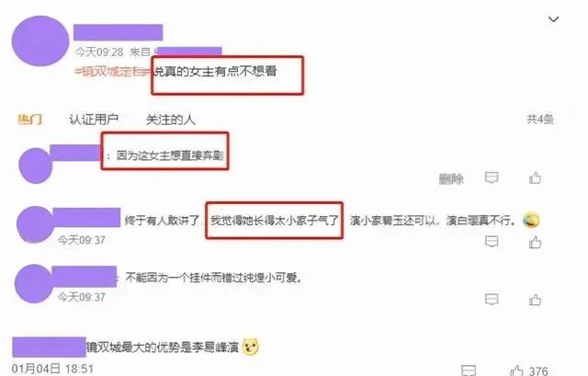
Task: Like the 终于有人敢讲了 comment
Action: pyautogui.click(x=535, y=242)
